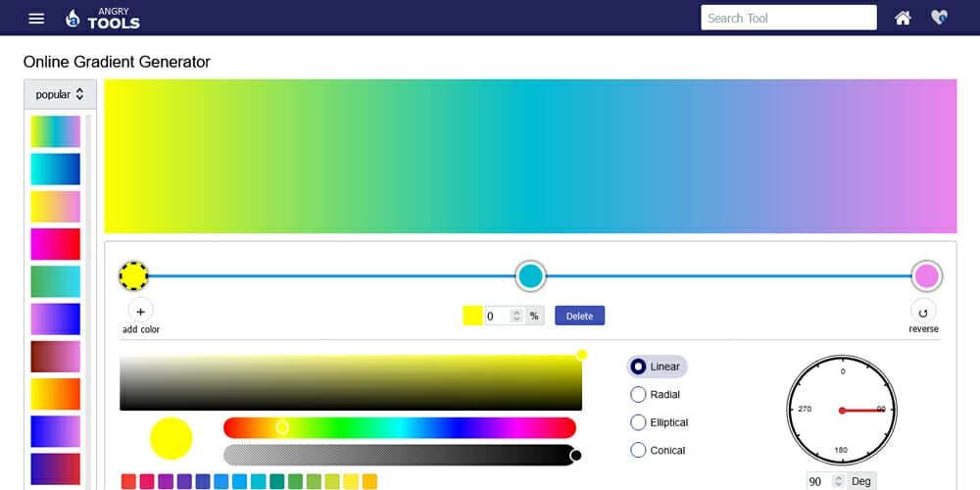Go to the home page icon
The image size is (980, 490).
coord(903,18)
